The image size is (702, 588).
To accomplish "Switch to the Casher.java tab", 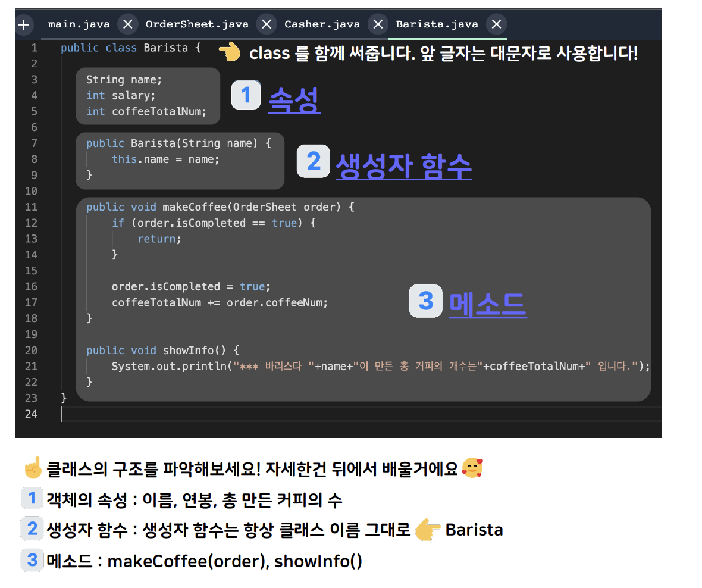I will click(322, 24).
